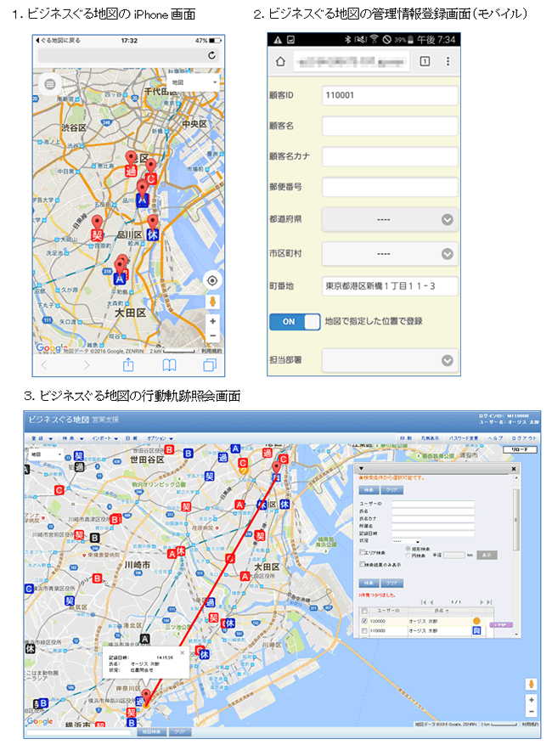The height and width of the screenshot is (756, 552).
Task: Select the 矩形検索 radio button
Action: point(408,549)
